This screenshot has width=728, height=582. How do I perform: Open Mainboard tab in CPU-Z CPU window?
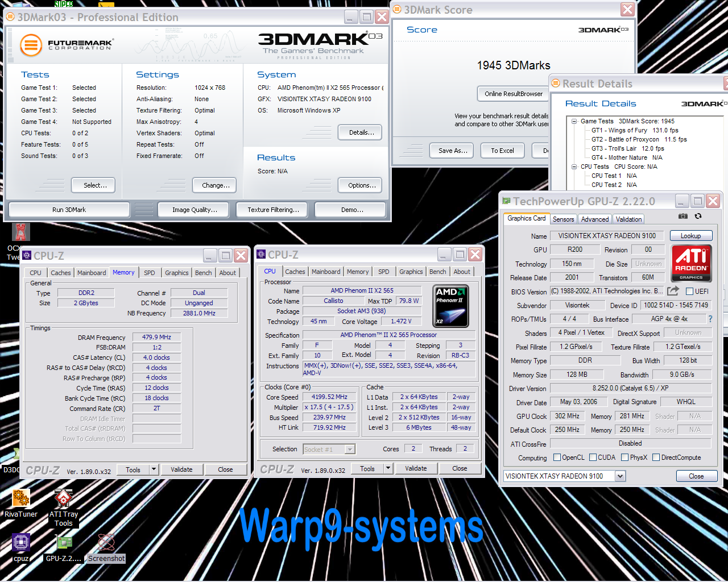point(326,272)
